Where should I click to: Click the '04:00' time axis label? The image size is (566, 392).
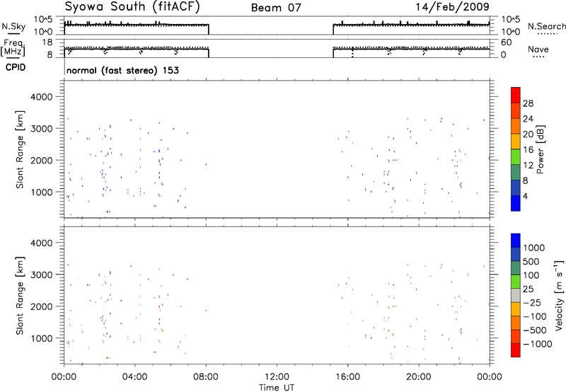tap(135, 377)
